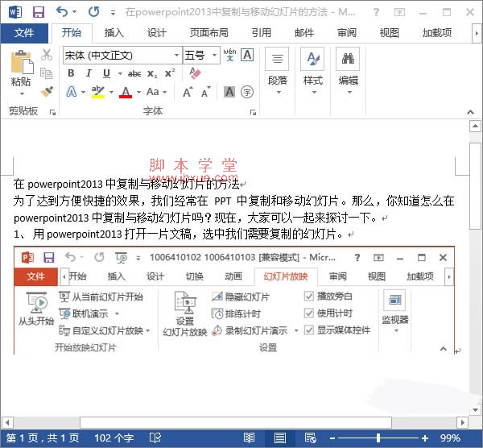Click the customize quick access arrow
The image size is (483, 448).
click(113, 13)
